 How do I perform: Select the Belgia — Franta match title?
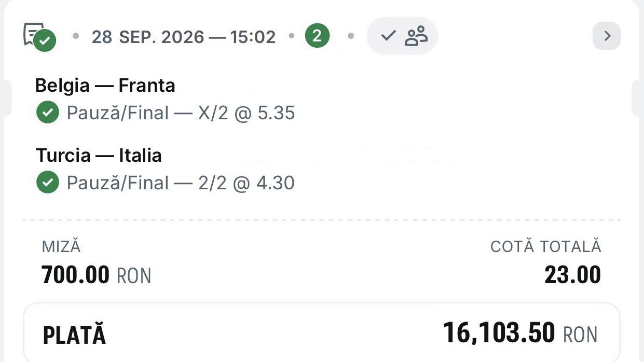click(x=105, y=86)
